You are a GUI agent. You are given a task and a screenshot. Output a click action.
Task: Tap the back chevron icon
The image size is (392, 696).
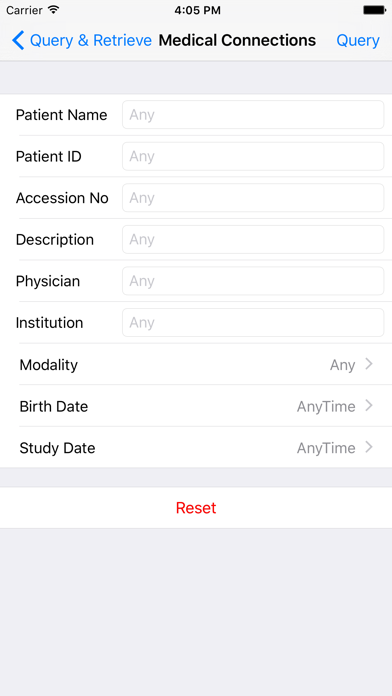18,40
